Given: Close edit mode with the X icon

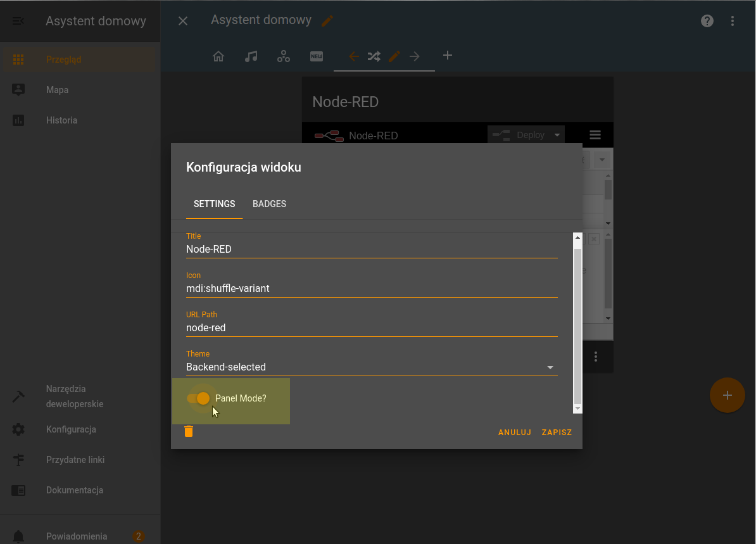Looking at the screenshot, I should click(183, 21).
